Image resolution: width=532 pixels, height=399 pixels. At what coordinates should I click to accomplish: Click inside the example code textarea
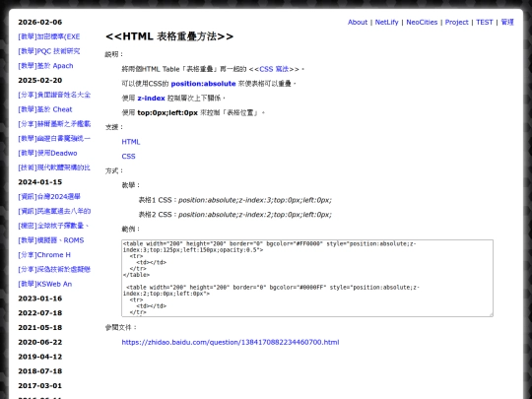click(307, 278)
